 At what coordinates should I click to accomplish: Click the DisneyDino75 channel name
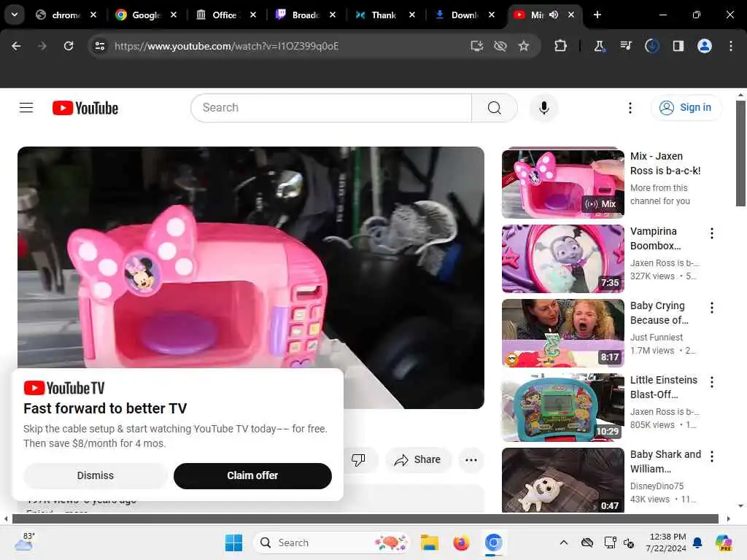(657, 486)
